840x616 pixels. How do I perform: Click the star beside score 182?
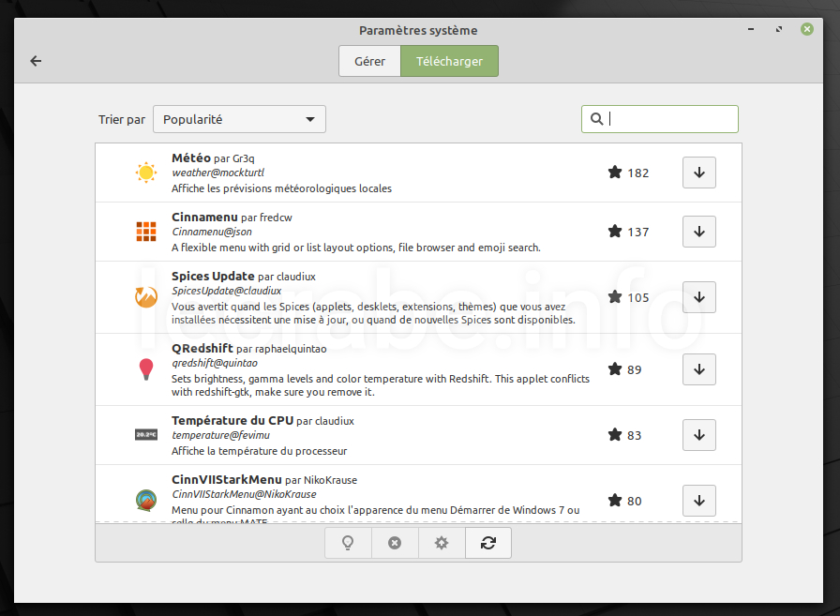615,172
